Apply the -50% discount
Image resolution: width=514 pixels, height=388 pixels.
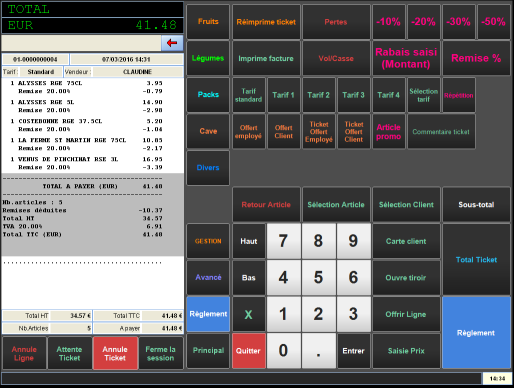point(494,22)
